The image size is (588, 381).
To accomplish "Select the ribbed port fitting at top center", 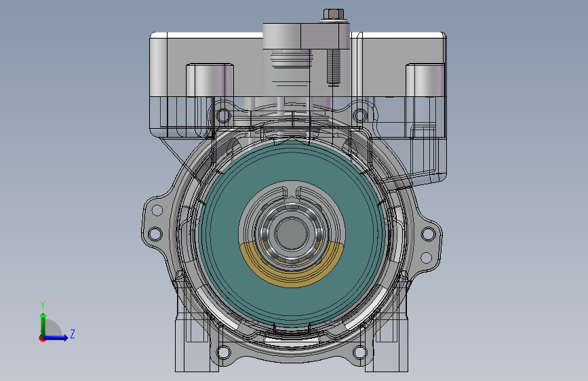I will point(291,59).
